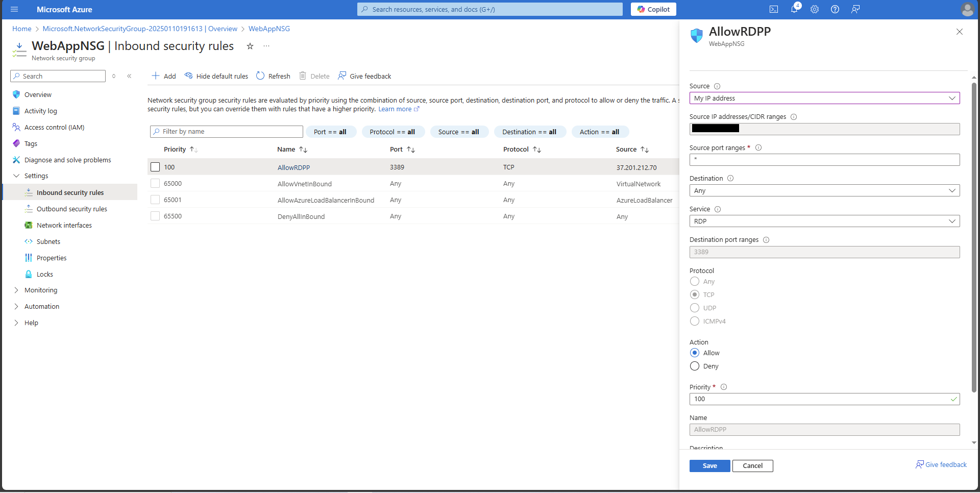Open the Source dropdown showing My IP address

click(824, 98)
